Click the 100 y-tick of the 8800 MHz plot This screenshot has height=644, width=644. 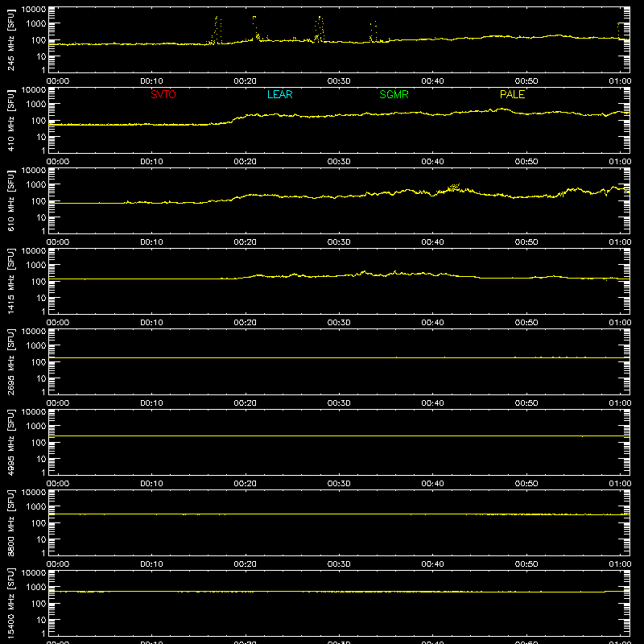tap(39, 523)
